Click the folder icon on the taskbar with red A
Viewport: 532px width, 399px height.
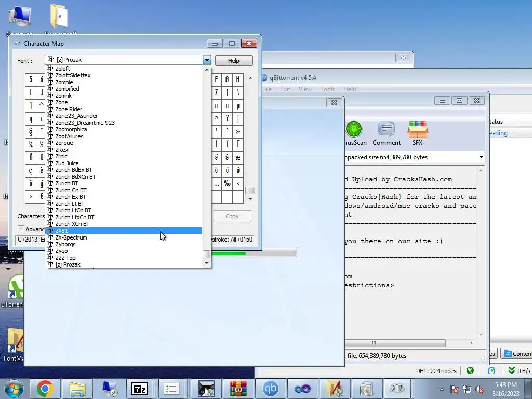tap(335, 389)
